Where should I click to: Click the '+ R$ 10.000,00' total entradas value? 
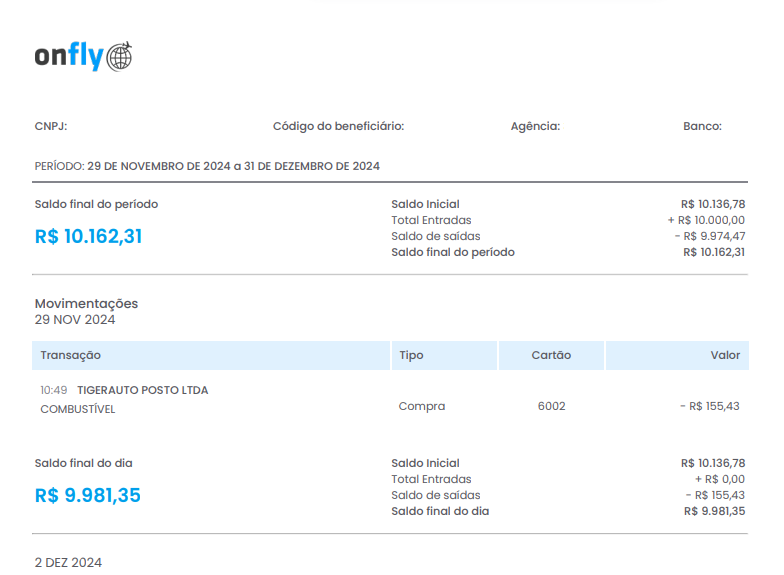click(706, 220)
